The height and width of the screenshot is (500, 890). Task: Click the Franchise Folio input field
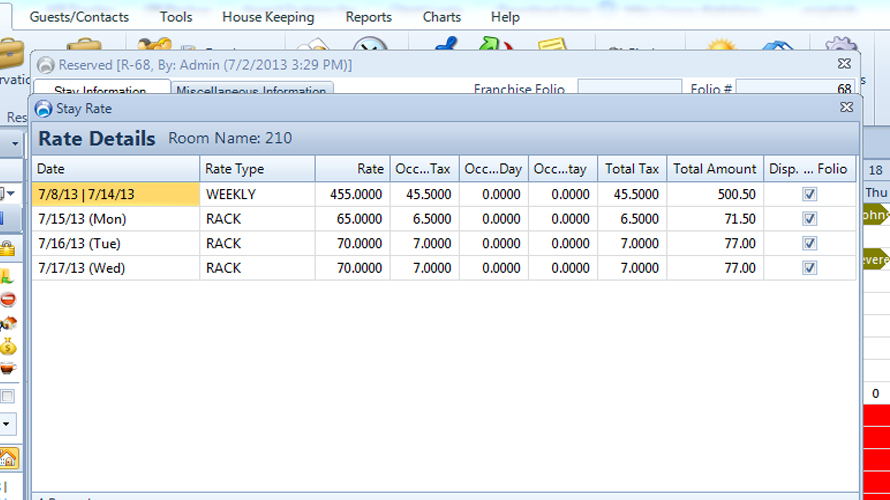point(629,87)
